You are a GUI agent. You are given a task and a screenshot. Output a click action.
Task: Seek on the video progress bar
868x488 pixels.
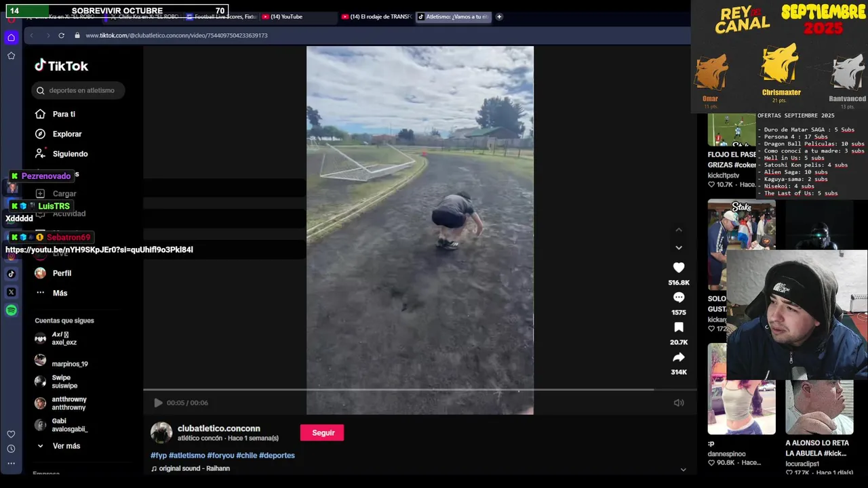tap(420, 390)
